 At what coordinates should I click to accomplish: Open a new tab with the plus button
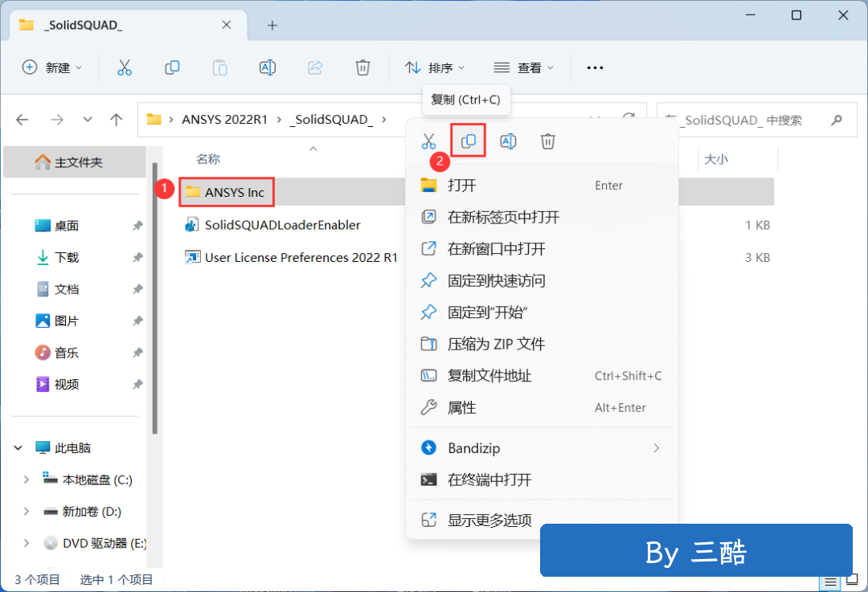272,26
